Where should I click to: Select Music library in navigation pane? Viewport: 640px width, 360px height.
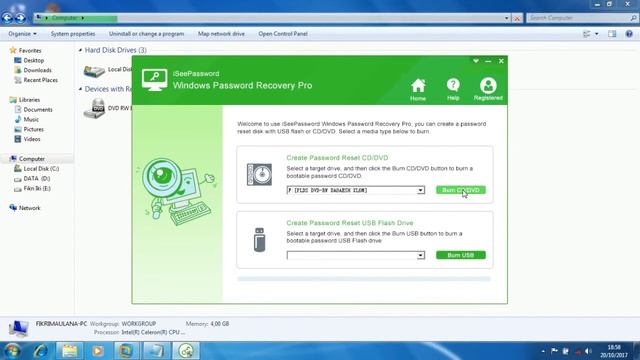pos(31,119)
